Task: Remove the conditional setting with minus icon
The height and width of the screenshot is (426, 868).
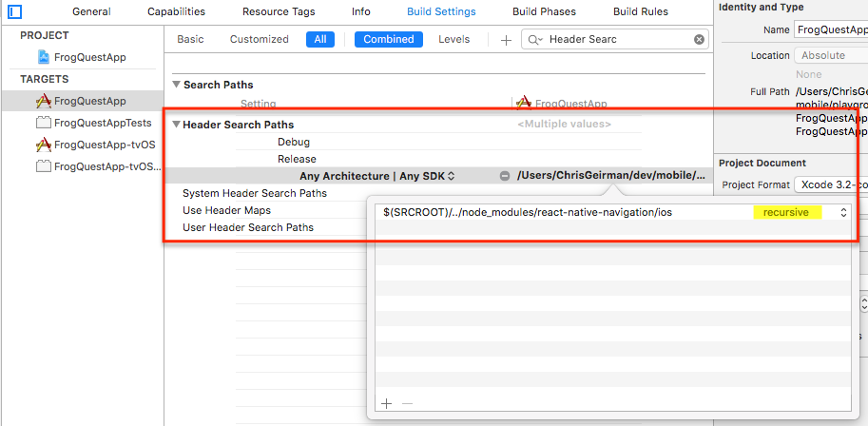Action: point(504,176)
